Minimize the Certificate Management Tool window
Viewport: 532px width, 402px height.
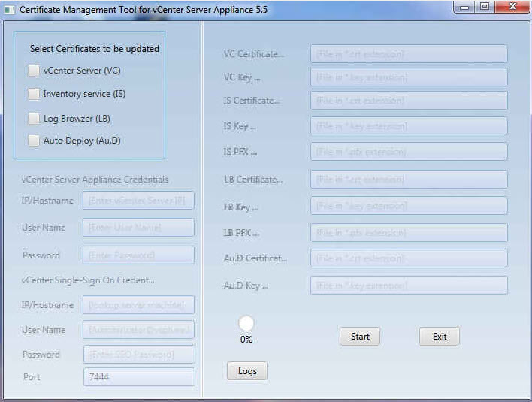(x=464, y=7)
